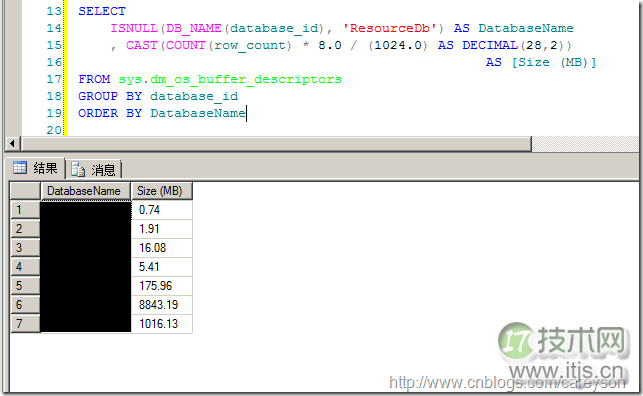The width and height of the screenshot is (643, 396).
Task: Click the results grid icon on 结果 tab
Action: pos(20,168)
